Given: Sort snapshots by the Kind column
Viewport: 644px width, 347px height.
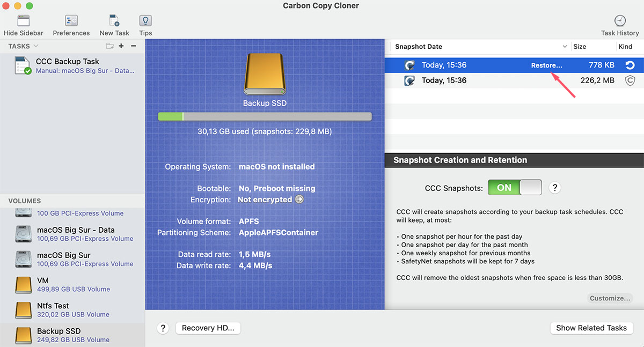Looking at the screenshot, I should [625, 47].
